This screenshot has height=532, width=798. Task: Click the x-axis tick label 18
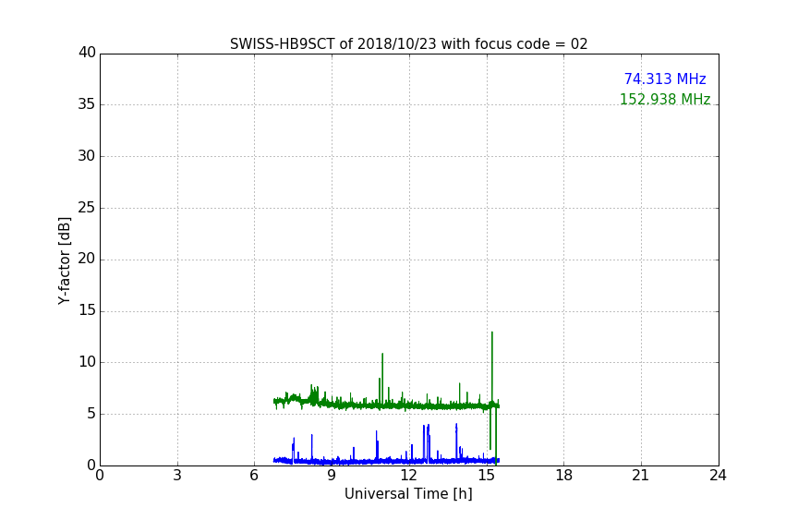[x=564, y=476]
